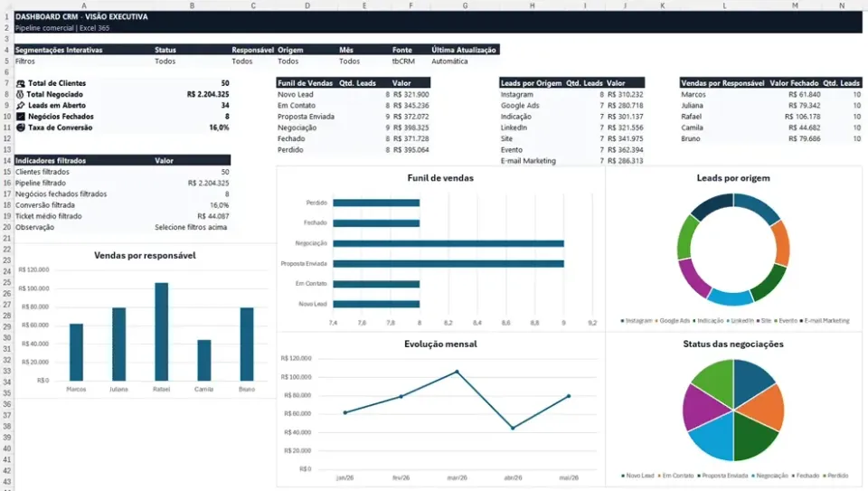Viewport: 868px width, 491px height.
Task: Click the pie icon beside Taxa de Conversão
Action: [21, 127]
